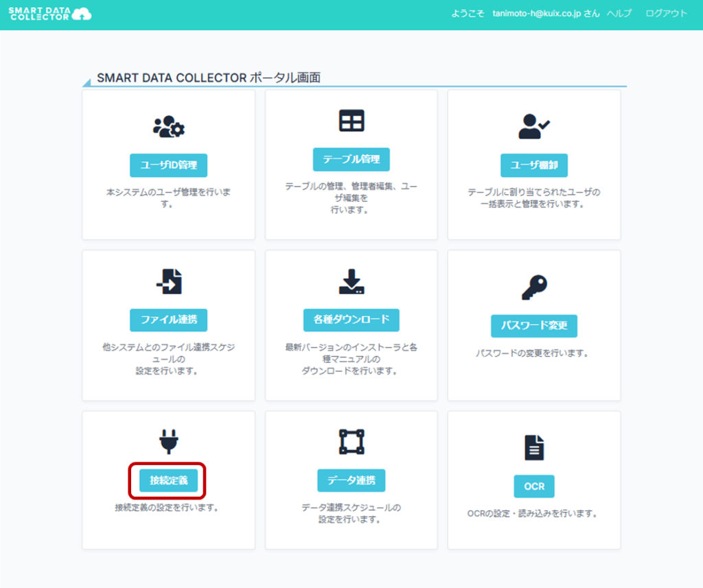The height and width of the screenshot is (588, 703).
Task: Click the 本システムのユーザ管理 description text
Action: click(x=169, y=198)
